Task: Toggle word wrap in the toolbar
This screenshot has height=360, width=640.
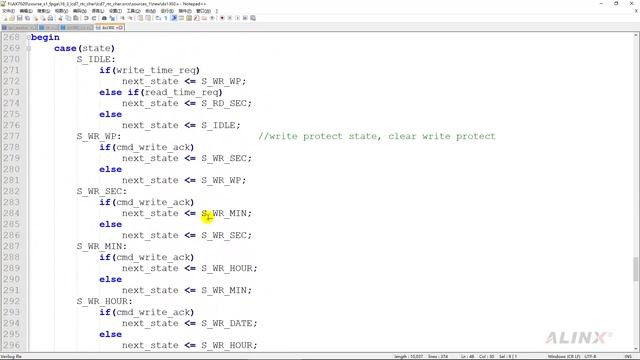Action: [x=158, y=18]
